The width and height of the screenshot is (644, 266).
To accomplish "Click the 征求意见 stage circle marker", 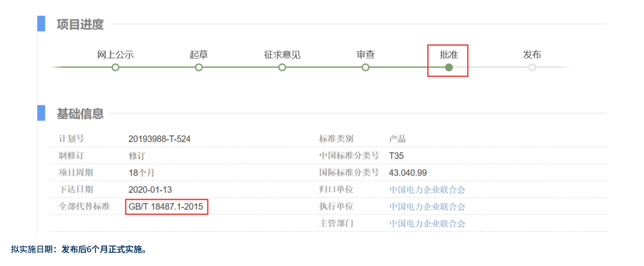I will 282,67.
